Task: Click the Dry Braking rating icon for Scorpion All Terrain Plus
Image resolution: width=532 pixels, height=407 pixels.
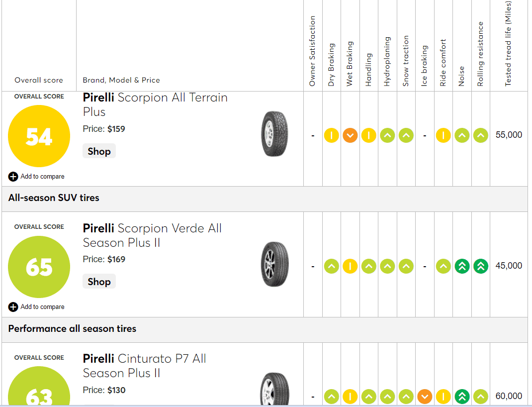Action: [332, 135]
